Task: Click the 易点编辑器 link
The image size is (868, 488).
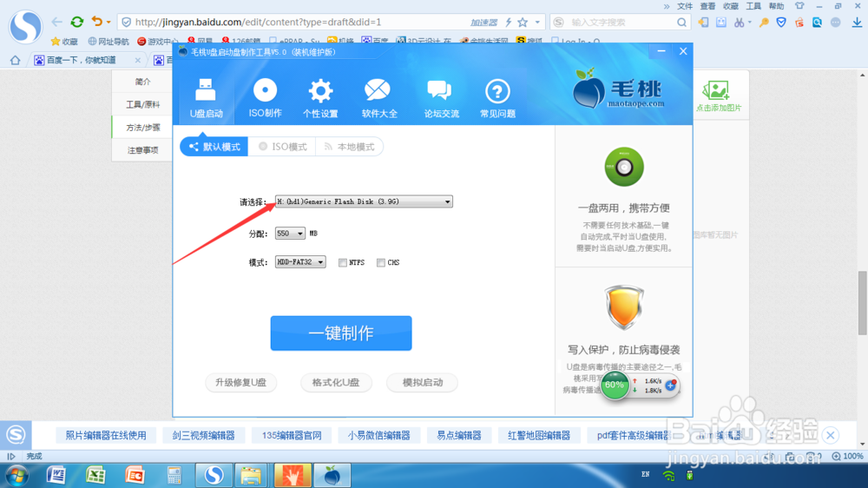Action: [459, 435]
